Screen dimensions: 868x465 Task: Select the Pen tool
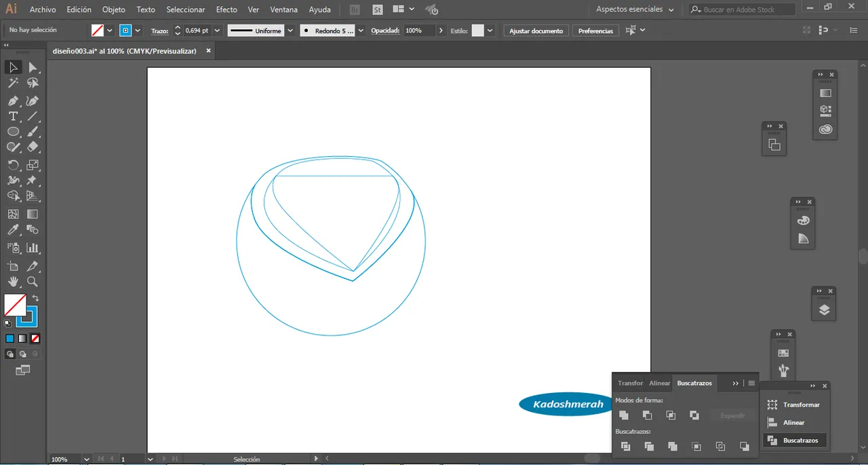coord(13,100)
